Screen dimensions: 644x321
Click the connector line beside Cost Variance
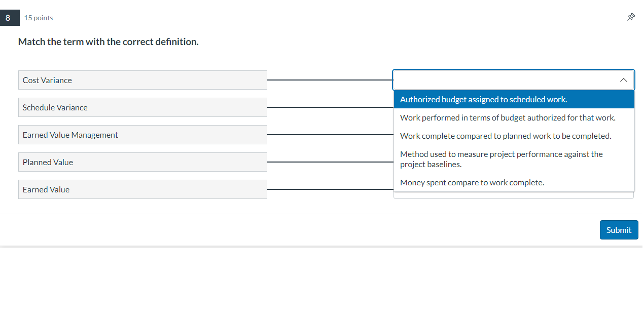click(x=330, y=80)
